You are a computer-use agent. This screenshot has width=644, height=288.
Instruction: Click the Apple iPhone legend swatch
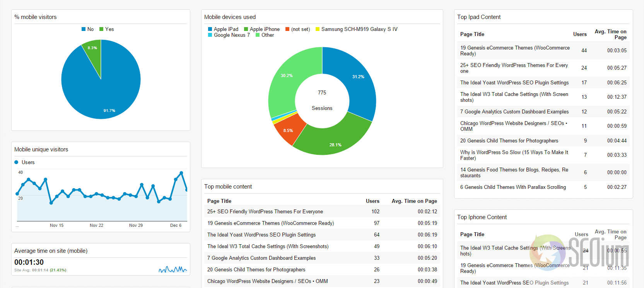pos(246,29)
